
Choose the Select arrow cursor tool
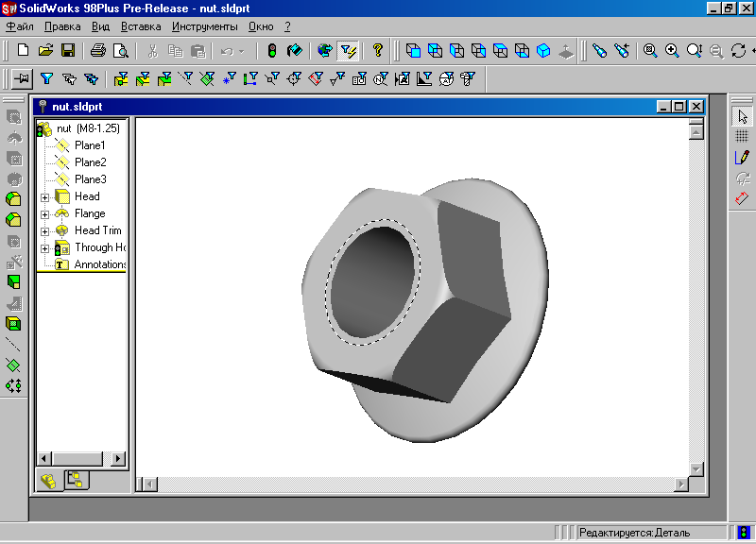(743, 116)
